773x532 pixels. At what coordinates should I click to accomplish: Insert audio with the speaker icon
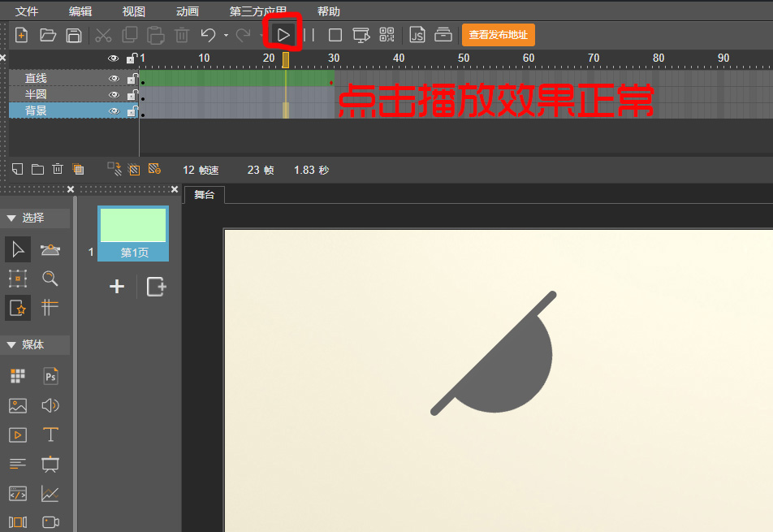pos(50,406)
